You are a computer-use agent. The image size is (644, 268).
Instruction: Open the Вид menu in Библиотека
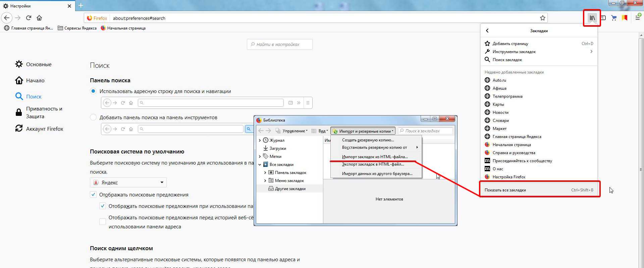pyautogui.click(x=320, y=131)
